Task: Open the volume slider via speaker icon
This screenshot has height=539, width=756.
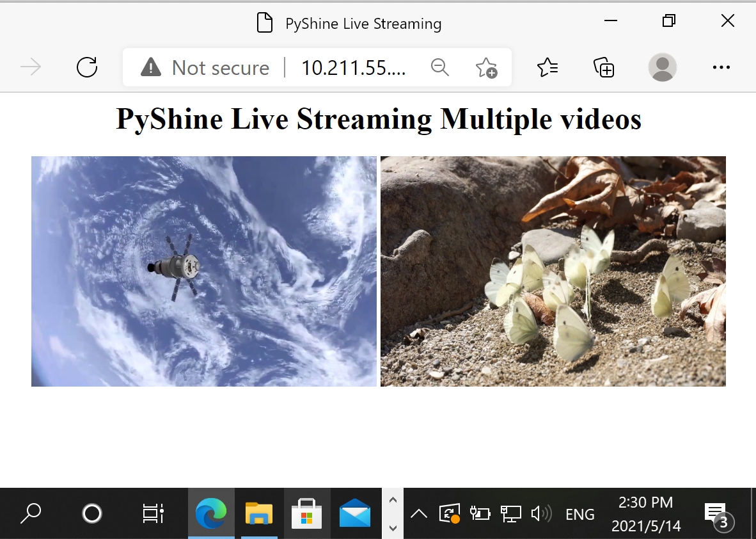Action: [x=542, y=513]
